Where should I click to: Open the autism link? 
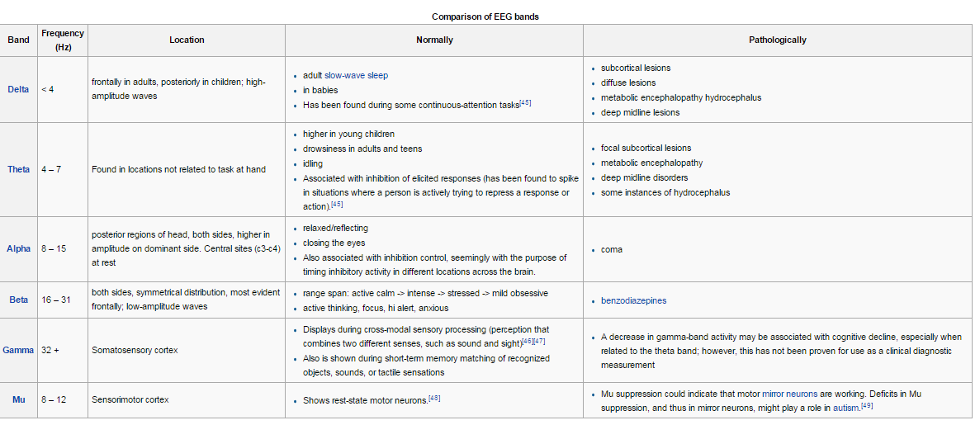point(845,408)
